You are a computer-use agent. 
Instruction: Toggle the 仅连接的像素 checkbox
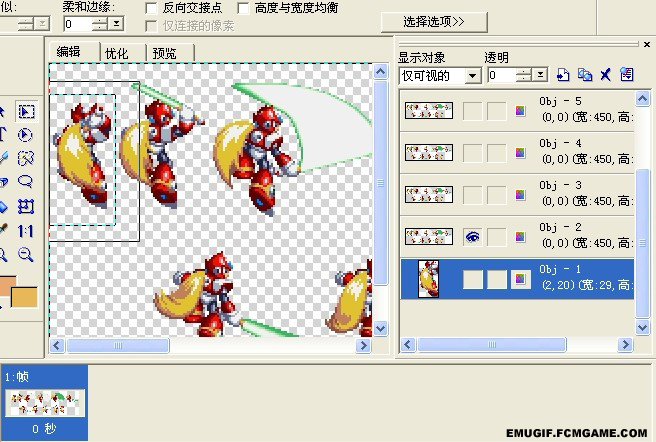pyautogui.click(x=151, y=26)
